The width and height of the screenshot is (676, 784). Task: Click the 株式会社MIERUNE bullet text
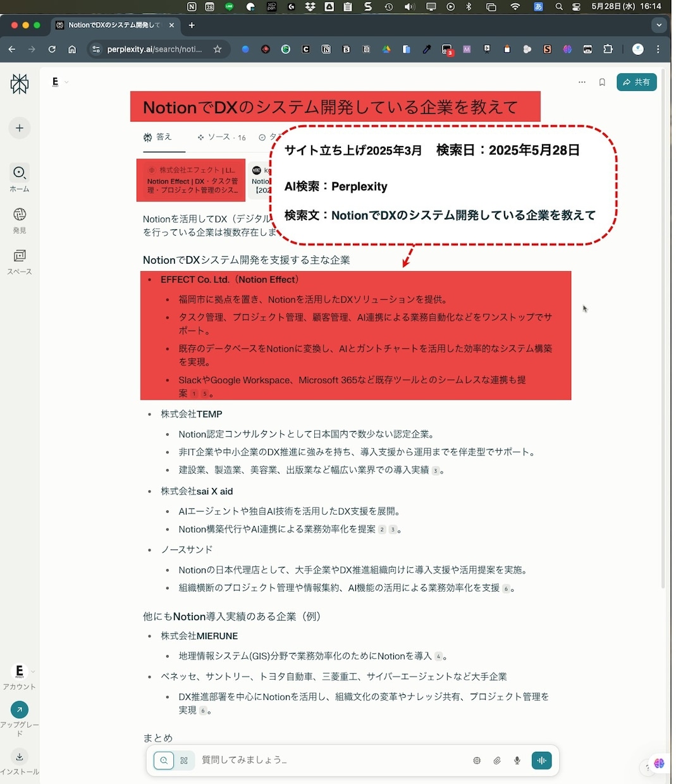tap(199, 636)
